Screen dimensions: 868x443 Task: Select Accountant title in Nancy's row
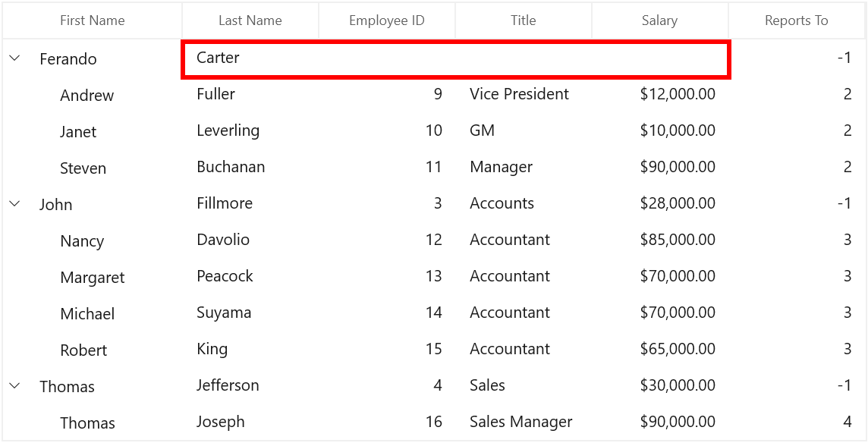(510, 240)
